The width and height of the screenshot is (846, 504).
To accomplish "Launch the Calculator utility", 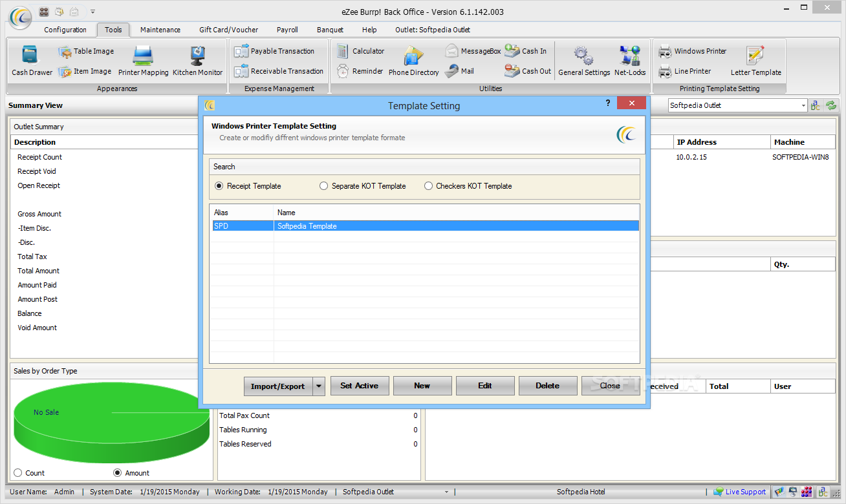I will point(360,51).
